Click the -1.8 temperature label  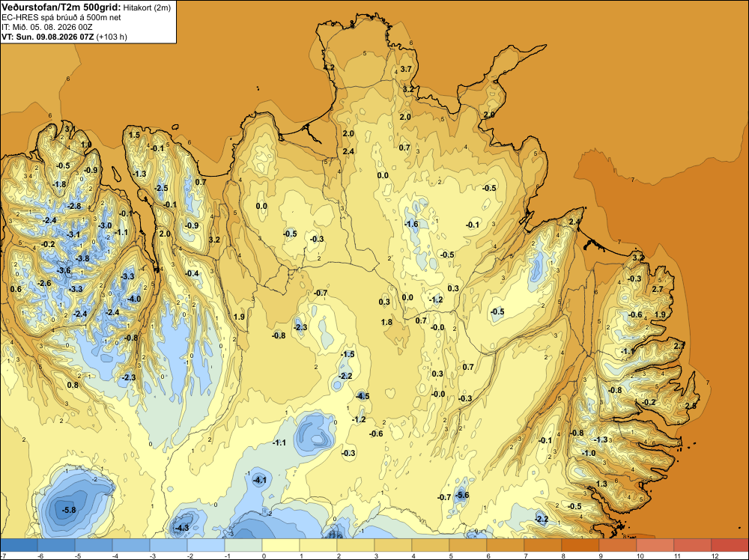pyautogui.click(x=60, y=184)
